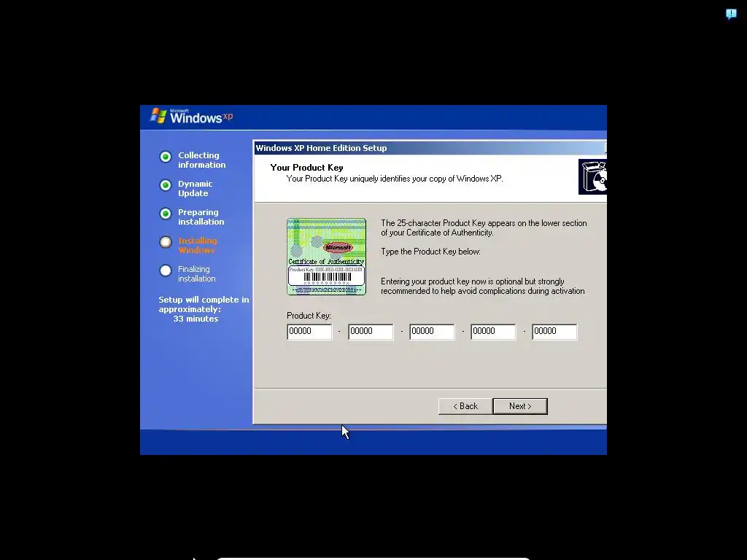747x560 pixels.
Task: Click the 'Type the Product Key below:' text
Action: click(430, 252)
